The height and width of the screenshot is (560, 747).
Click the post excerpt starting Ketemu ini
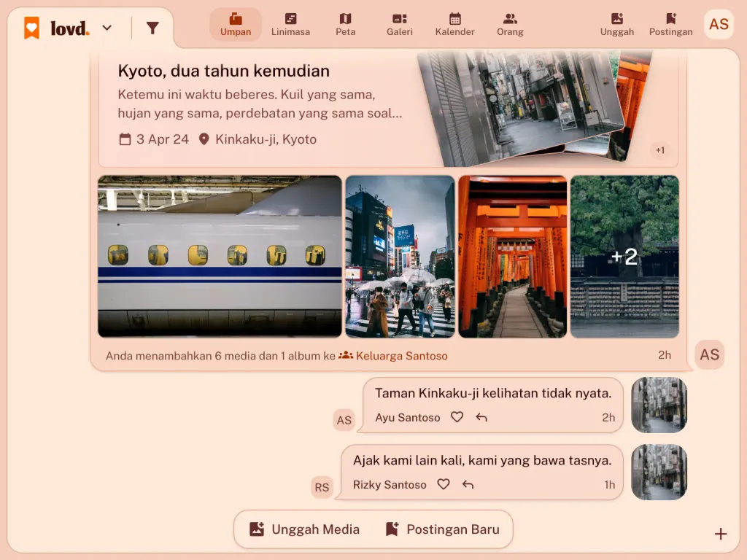point(260,104)
